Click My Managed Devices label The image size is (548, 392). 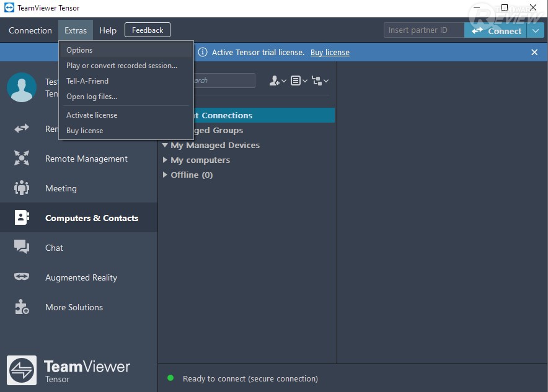coord(215,145)
